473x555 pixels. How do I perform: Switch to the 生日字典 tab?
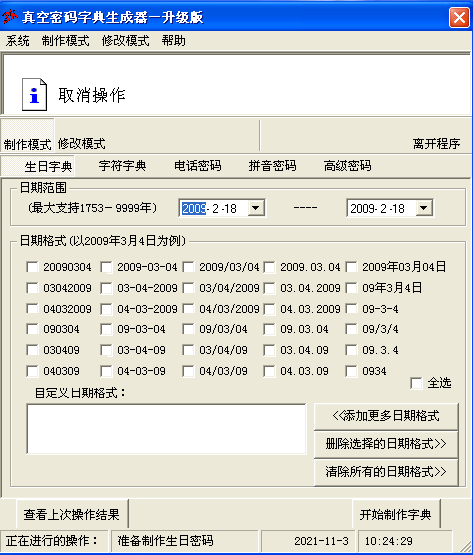point(38,166)
